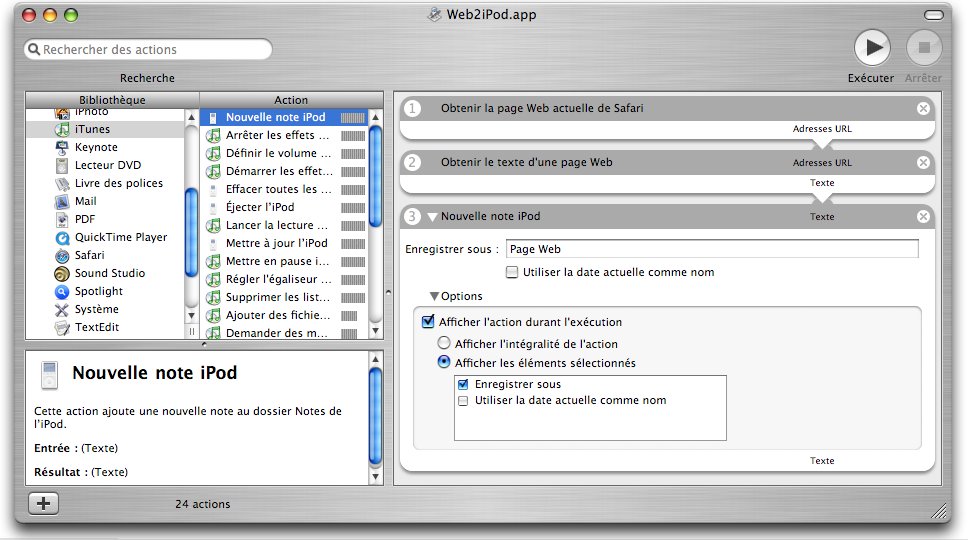This screenshot has width=968, height=540.
Task: Click the Arrêter stop button
Action: pos(924,48)
